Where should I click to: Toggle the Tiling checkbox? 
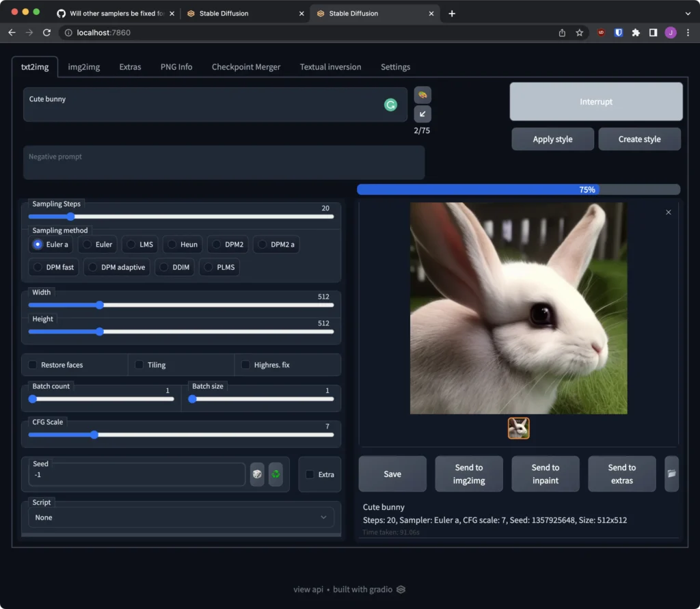click(x=139, y=365)
